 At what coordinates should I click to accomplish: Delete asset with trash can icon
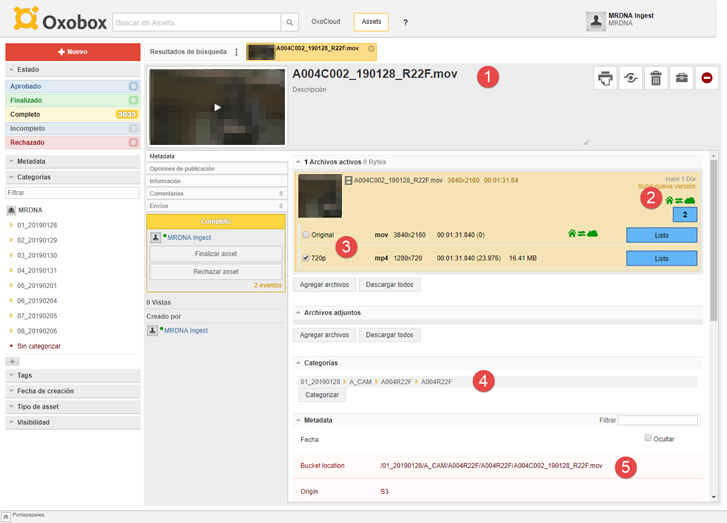point(656,78)
